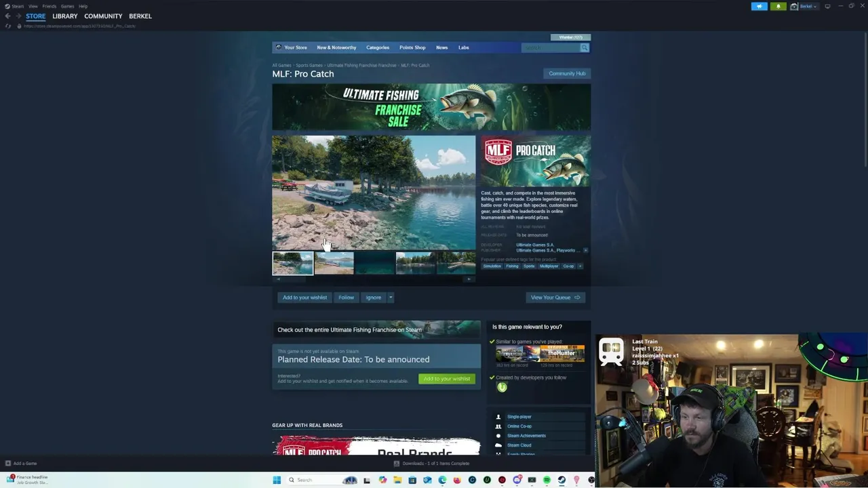
Task: Switch to the LIBRARY tab
Action: coord(65,16)
